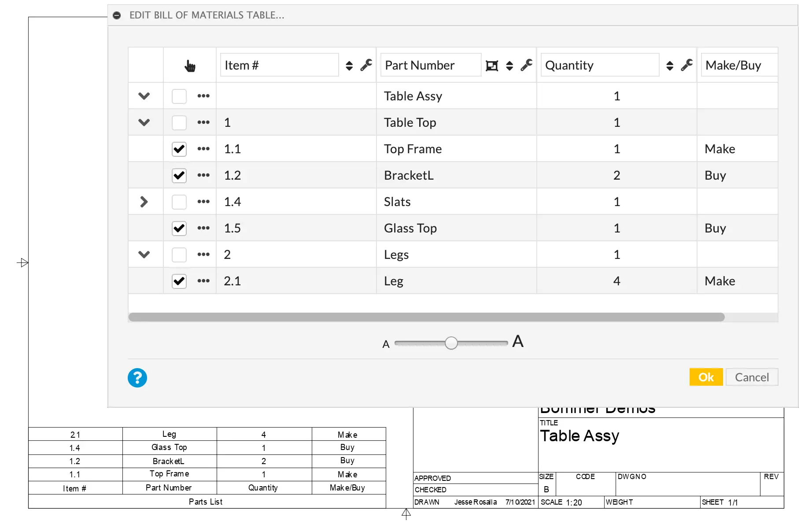This screenshot has height=524, width=812.
Task: Open column settings wrench for Quantity
Action: 687,65
